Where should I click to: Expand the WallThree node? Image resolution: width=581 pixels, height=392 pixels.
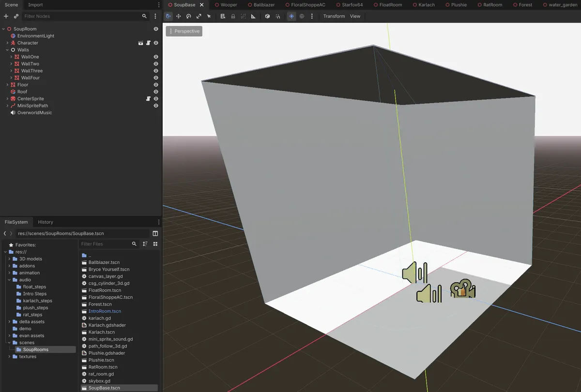pyautogui.click(x=11, y=71)
